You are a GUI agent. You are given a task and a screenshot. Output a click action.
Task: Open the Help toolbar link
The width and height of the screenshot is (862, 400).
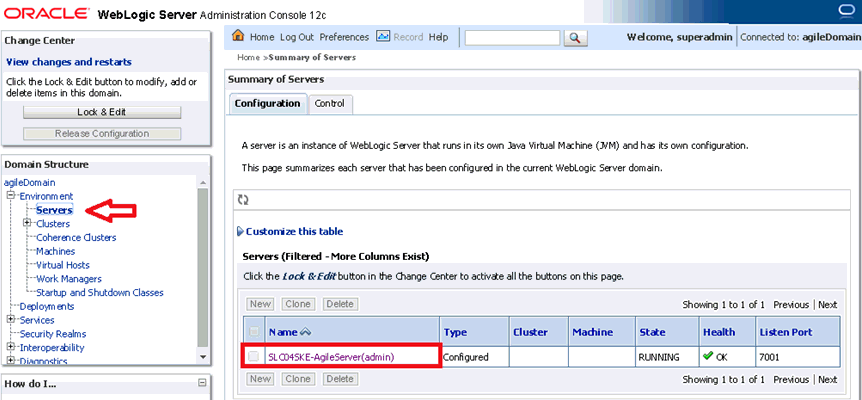click(438, 37)
